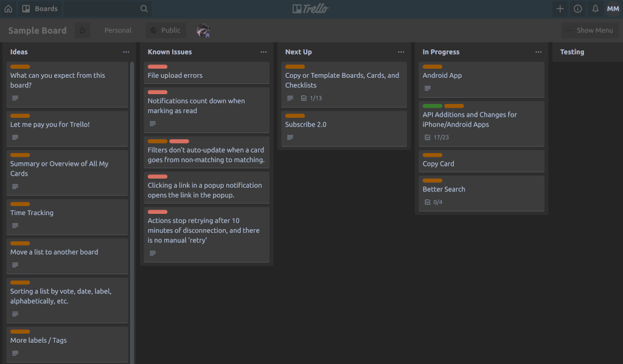Open the File upload errors card

pyautogui.click(x=206, y=73)
